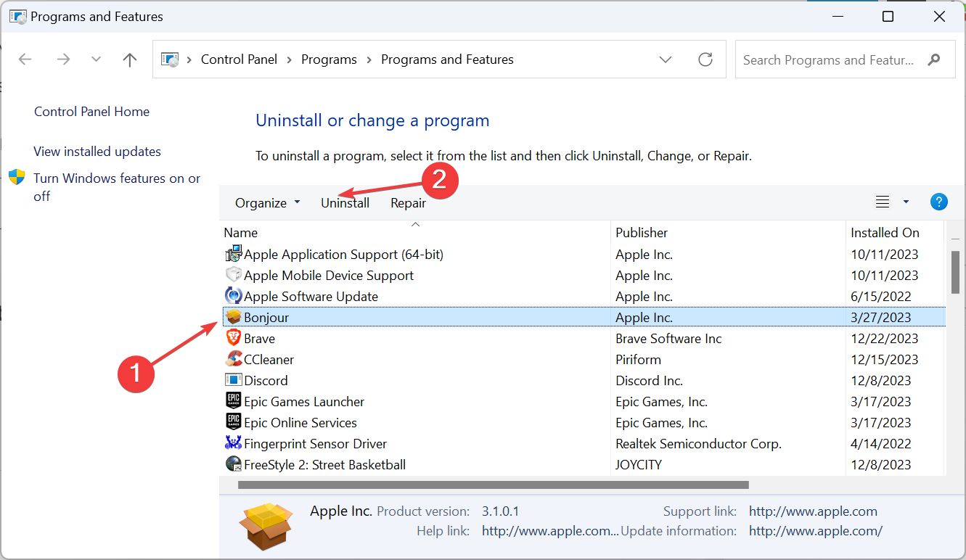Sort by the Publisher column header
This screenshot has width=966, height=560.
coord(642,233)
